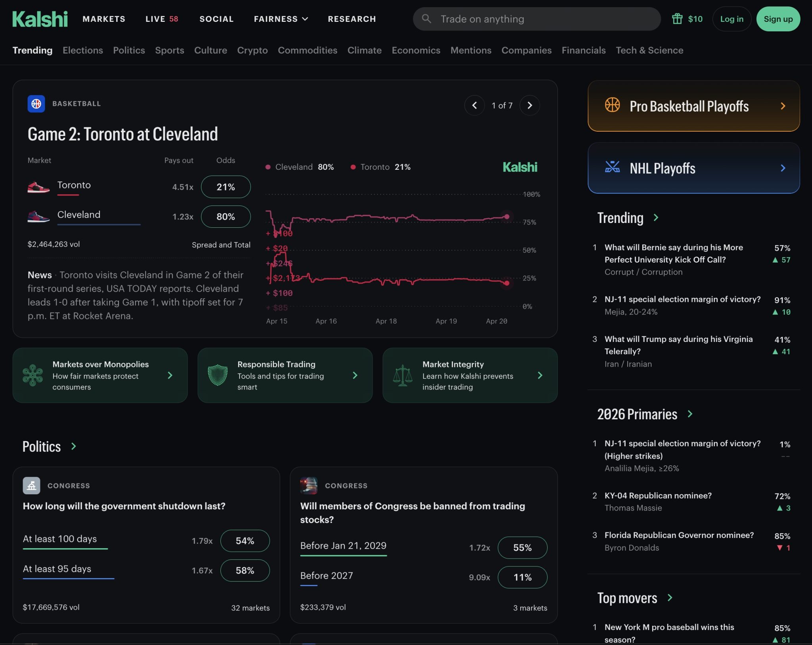Expand the 2026 Primaries section chevron

[690, 414]
